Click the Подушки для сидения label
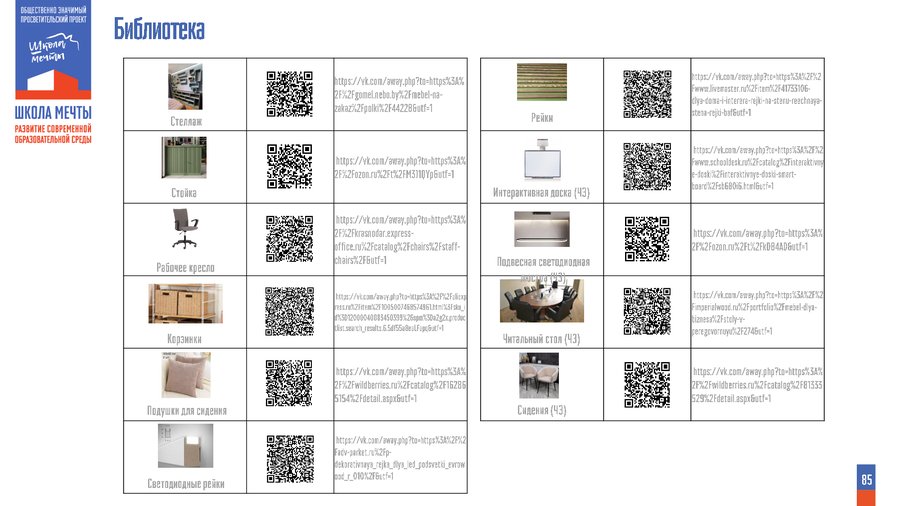The image size is (900, 506). tap(187, 411)
